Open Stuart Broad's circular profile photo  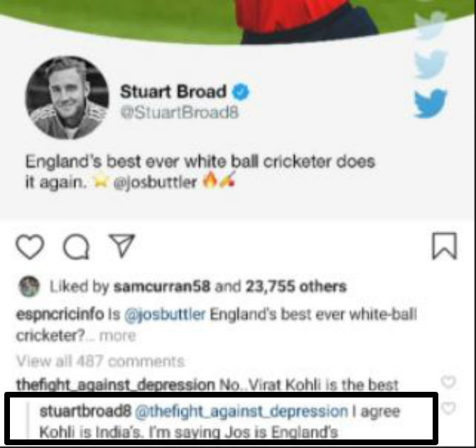tap(67, 98)
